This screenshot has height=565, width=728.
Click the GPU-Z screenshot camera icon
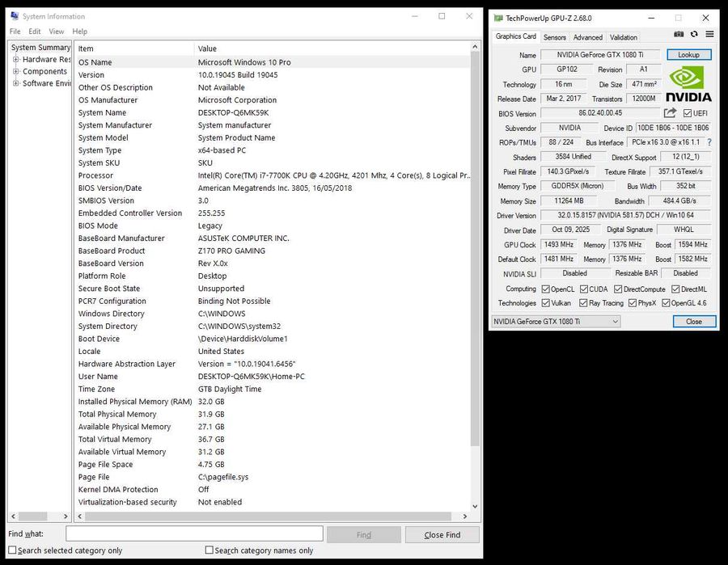(x=679, y=34)
